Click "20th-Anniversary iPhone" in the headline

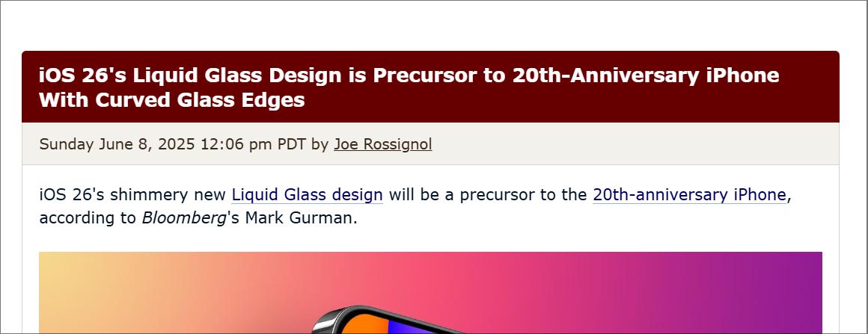pos(646,75)
